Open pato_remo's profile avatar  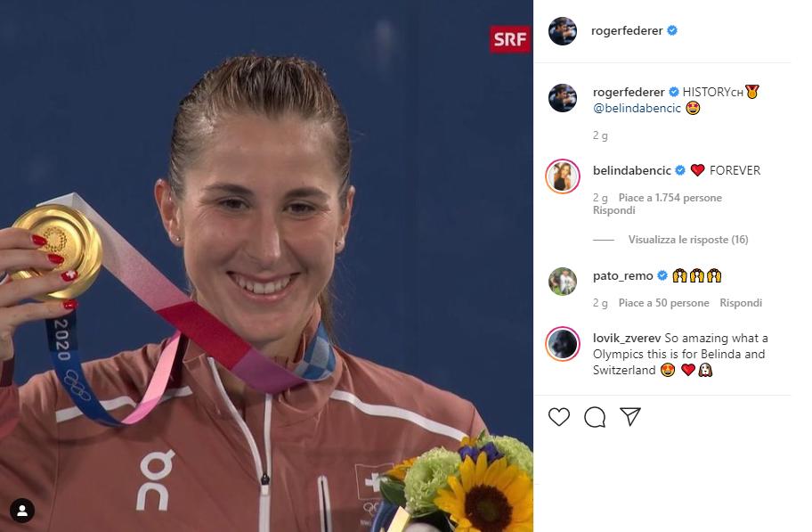(x=563, y=282)
